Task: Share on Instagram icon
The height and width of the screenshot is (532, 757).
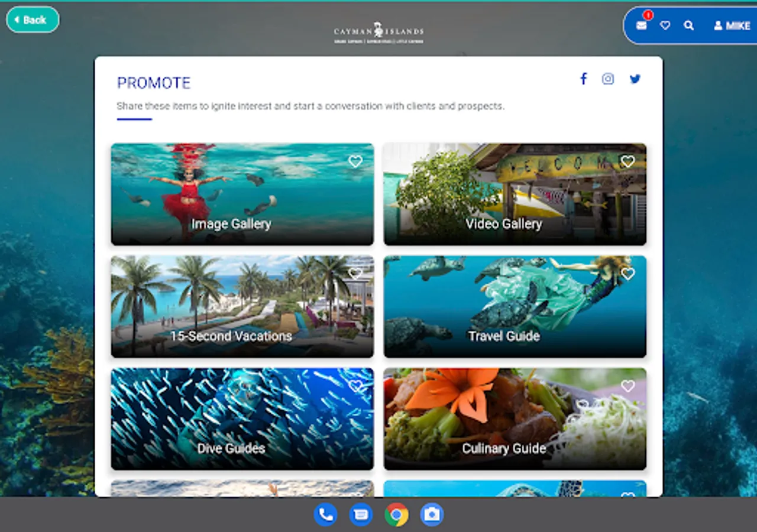Action: coord(608,79)
